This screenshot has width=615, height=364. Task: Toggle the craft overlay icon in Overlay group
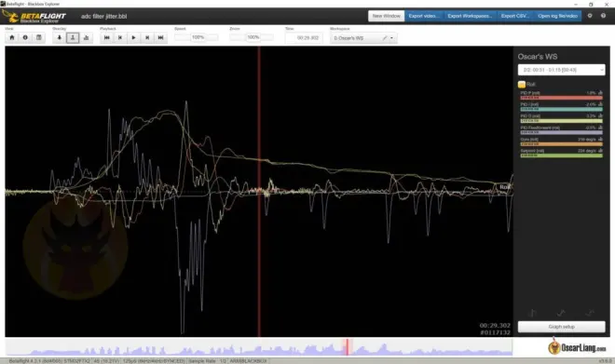60,37
